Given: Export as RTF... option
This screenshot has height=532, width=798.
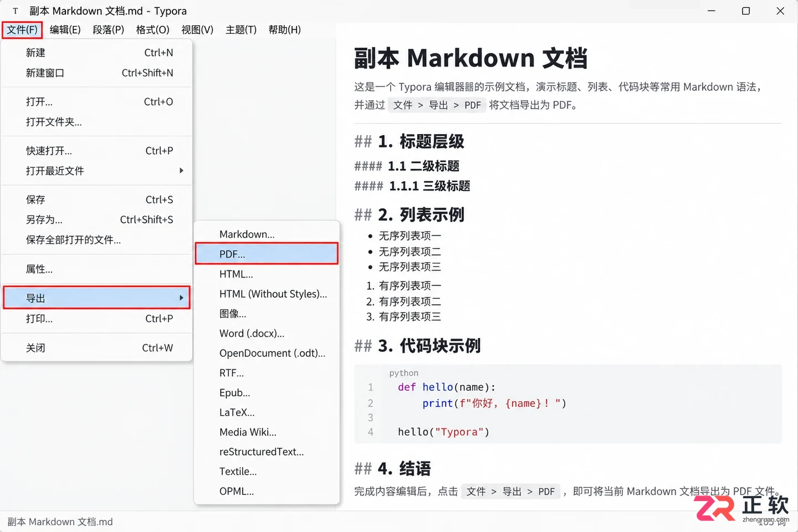Looking at the screenshot, I should tap(267, 373).
